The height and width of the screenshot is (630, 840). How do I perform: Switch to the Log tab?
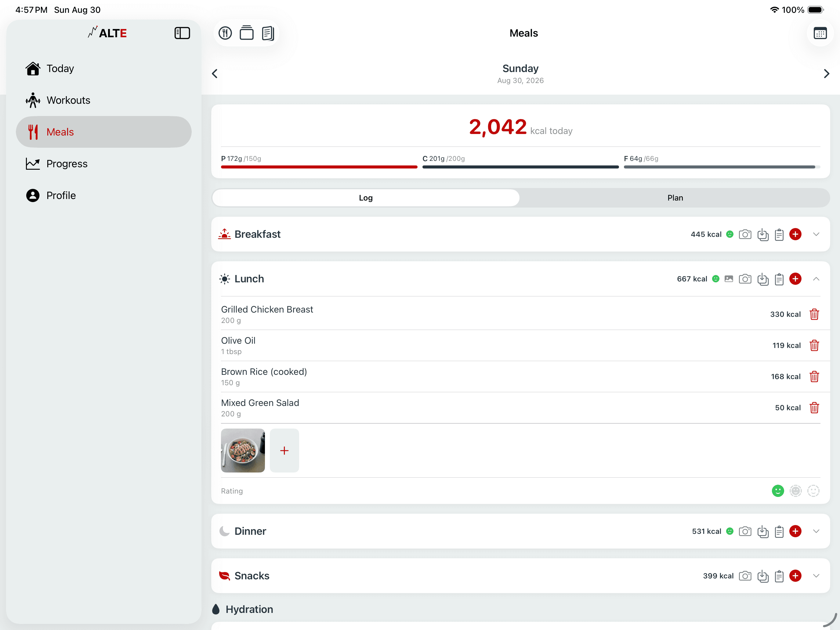pyautogui.click(x=366, y=198)
